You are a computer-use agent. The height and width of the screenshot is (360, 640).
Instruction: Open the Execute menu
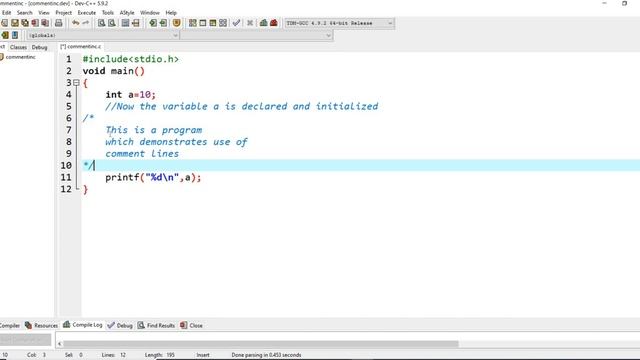(87, 13)
